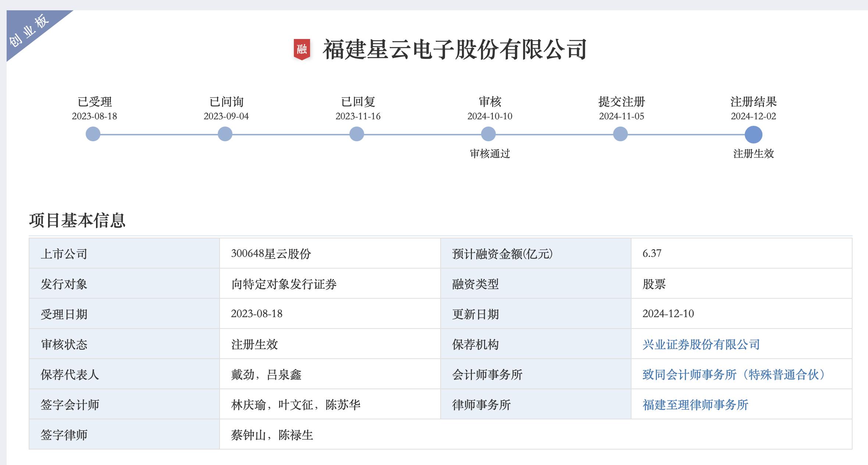The height and width of the screenshot is (465, 868).
Task: Click the 签字律师 row label
Action: pos(64,435)
